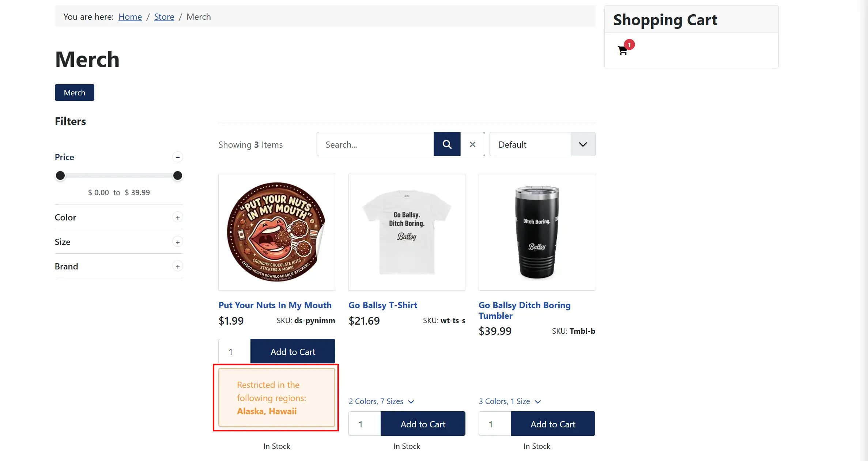This screenshot has width=868, height=461.
Task: Expand the Size filter plus icon
Action: pyautogui.click(x=178, y=242)
